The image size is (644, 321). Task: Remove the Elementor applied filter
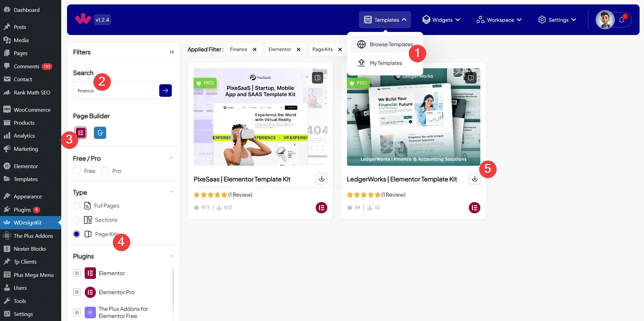[298, 50]
